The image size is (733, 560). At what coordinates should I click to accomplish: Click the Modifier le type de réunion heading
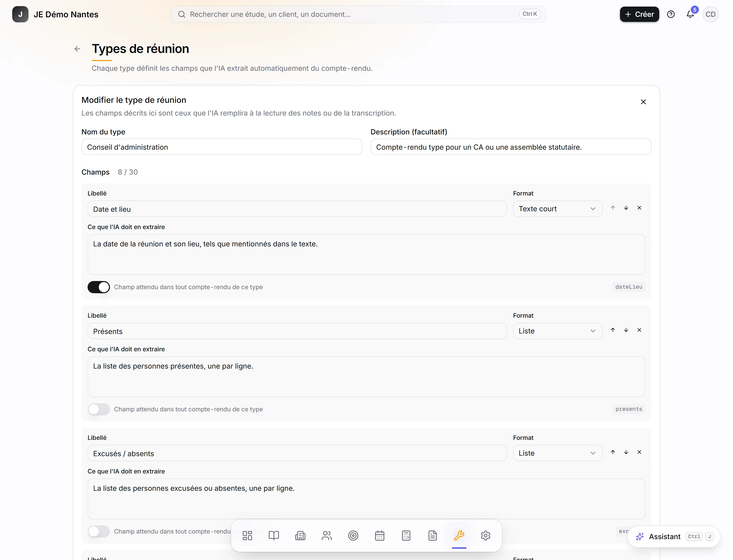(134, 100)
